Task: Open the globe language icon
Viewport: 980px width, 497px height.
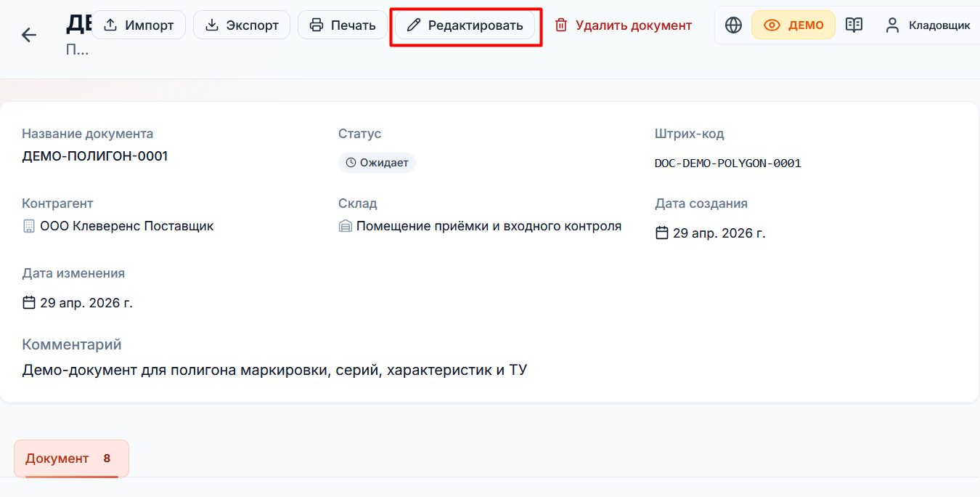Action: pos(734,25)
